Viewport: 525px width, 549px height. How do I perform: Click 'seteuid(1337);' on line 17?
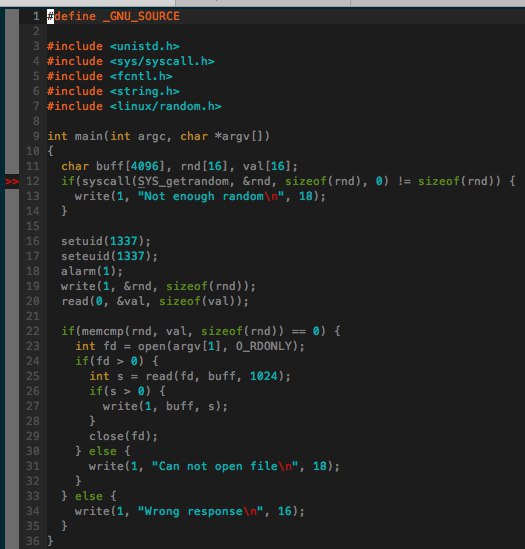109,256
